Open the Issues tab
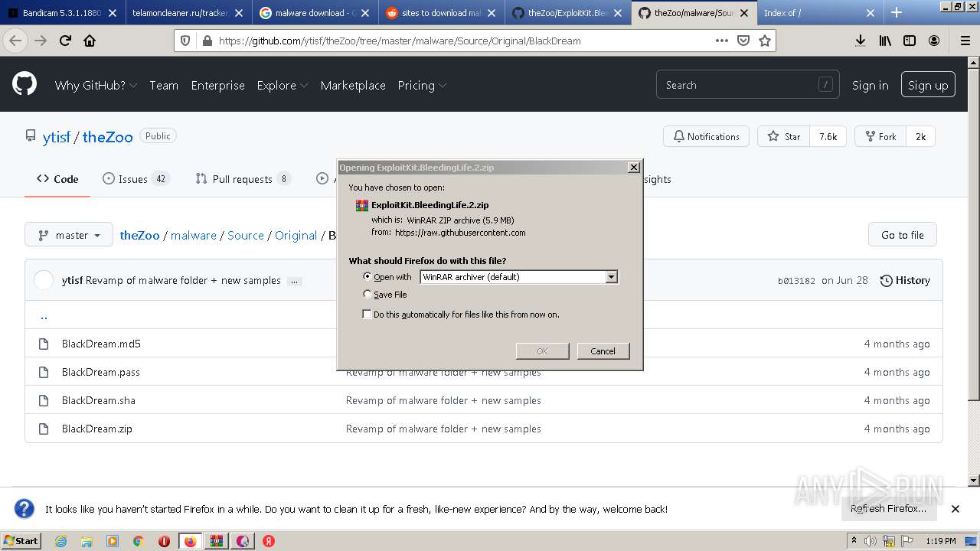This screenshot has width=980, height=551. 136,179
